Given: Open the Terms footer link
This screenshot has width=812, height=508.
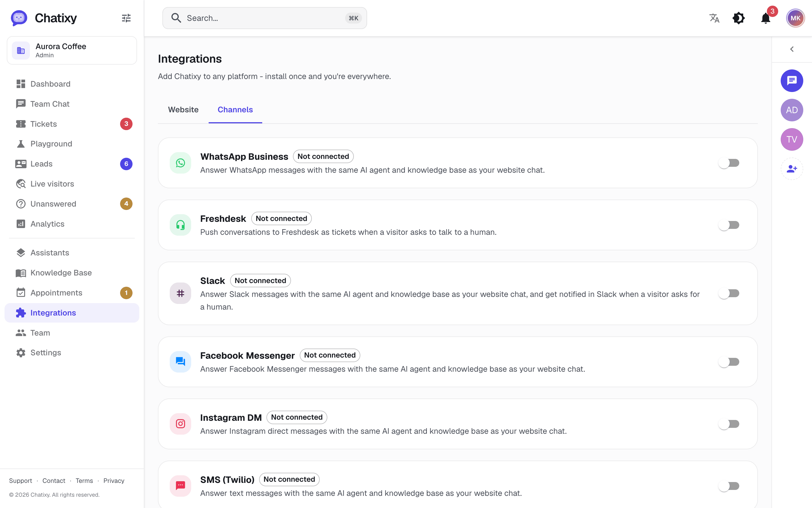Looking at the screenshot, I should [x=84, y=481].
